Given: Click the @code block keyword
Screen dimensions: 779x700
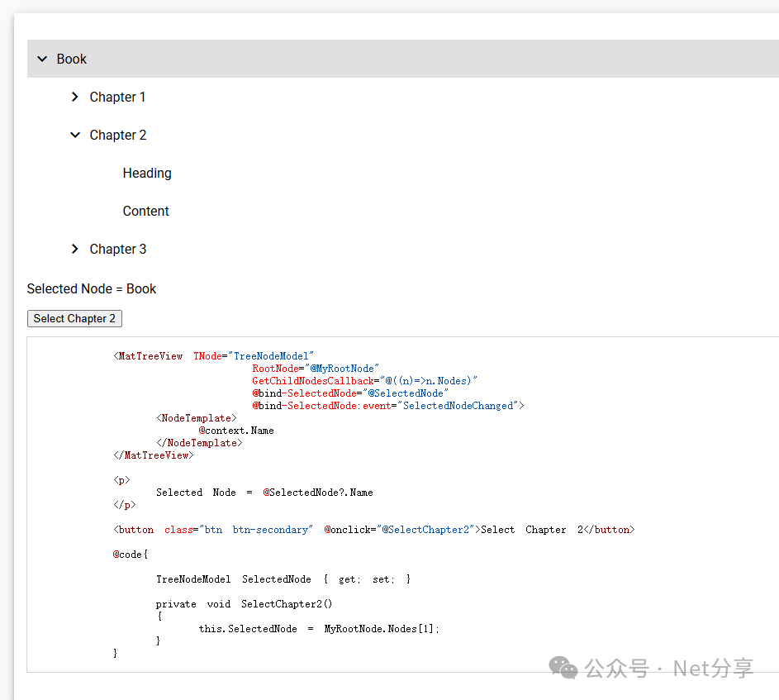Looking at the screenshot, I should (129, 555).
